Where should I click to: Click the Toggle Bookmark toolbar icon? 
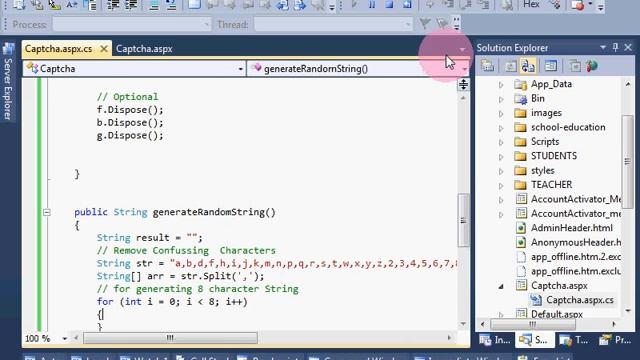coord(194,5)
